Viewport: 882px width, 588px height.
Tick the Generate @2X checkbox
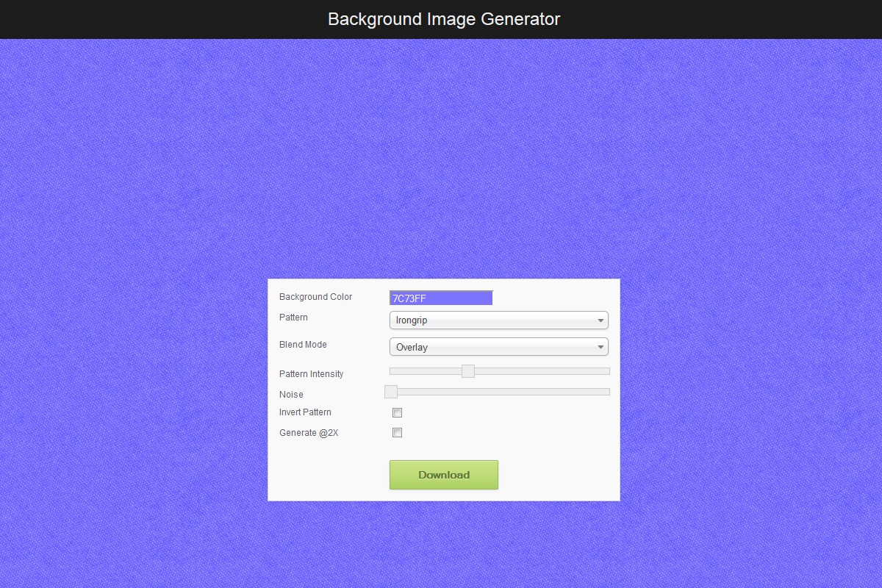tap(398, 433)
